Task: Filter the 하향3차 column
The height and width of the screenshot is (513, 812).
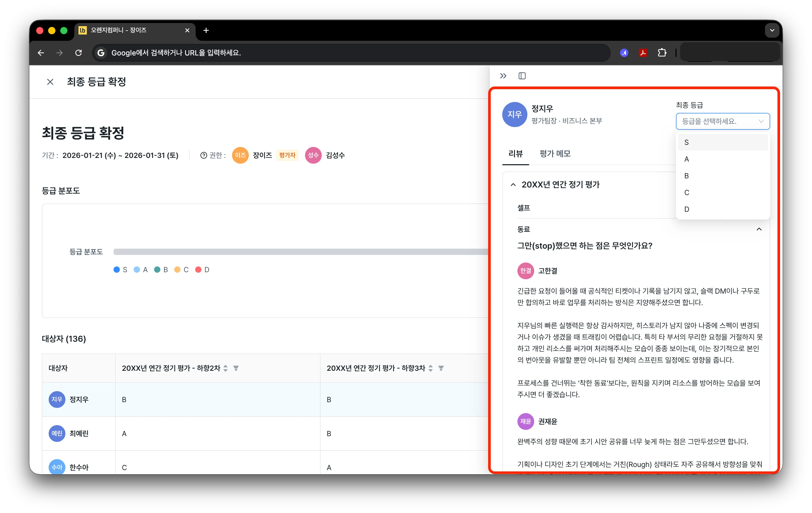Action: [441, 368]
